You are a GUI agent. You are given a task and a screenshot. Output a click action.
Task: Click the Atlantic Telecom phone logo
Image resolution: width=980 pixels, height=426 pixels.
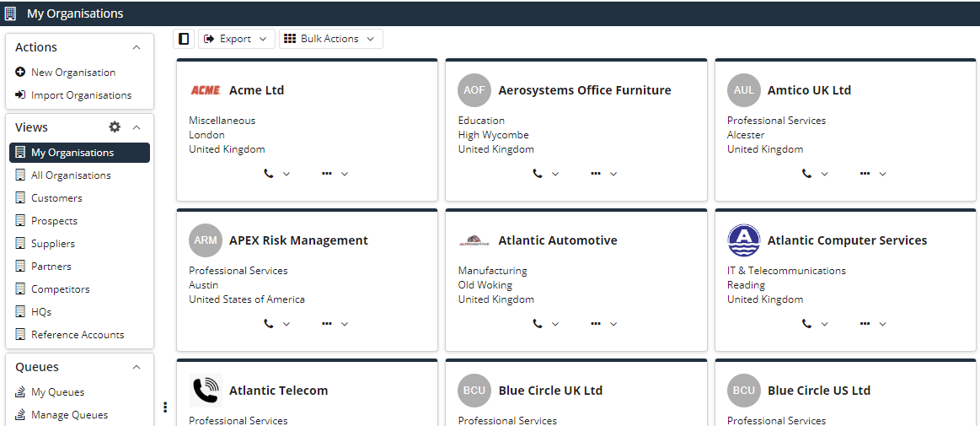[206, 391]
